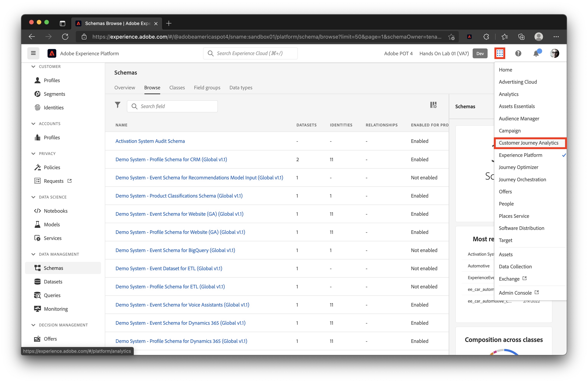Focus the Search Experience Cloud box
Viewport: 588px width, 383px height.
point(250,53)
